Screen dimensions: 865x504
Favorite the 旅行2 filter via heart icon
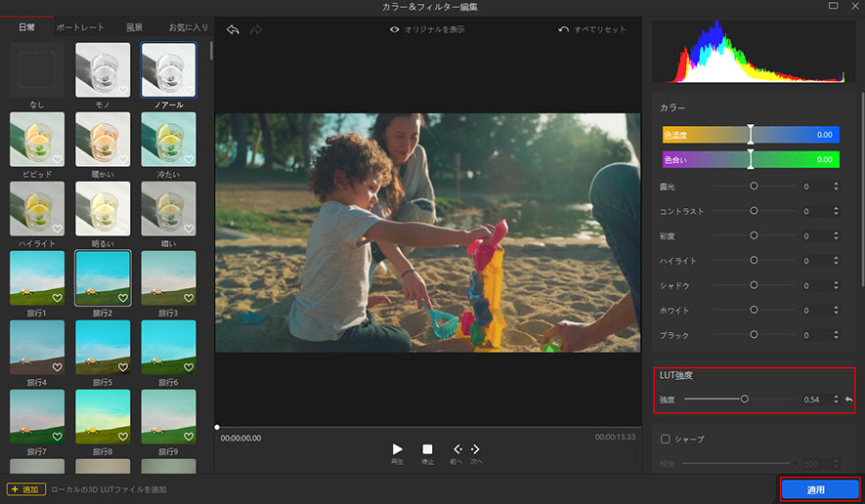122,298
